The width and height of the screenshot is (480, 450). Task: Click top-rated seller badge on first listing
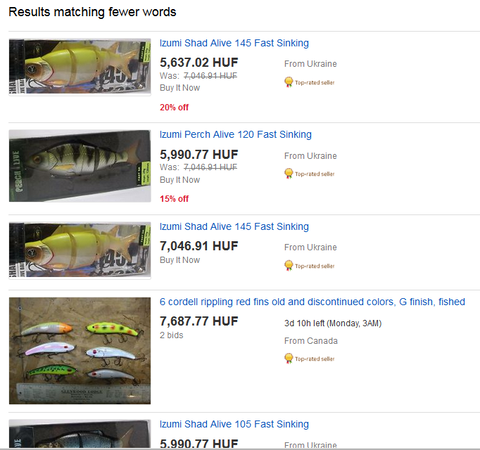point(309,82)
